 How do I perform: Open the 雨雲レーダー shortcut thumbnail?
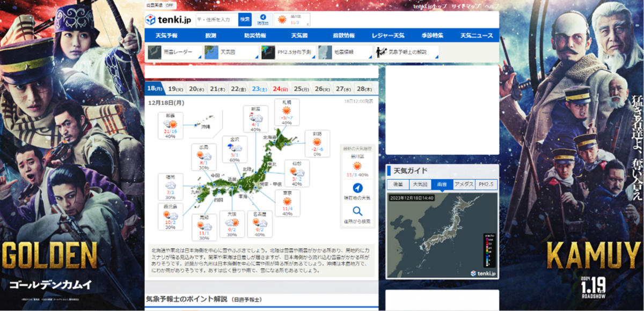click(154, 52)
